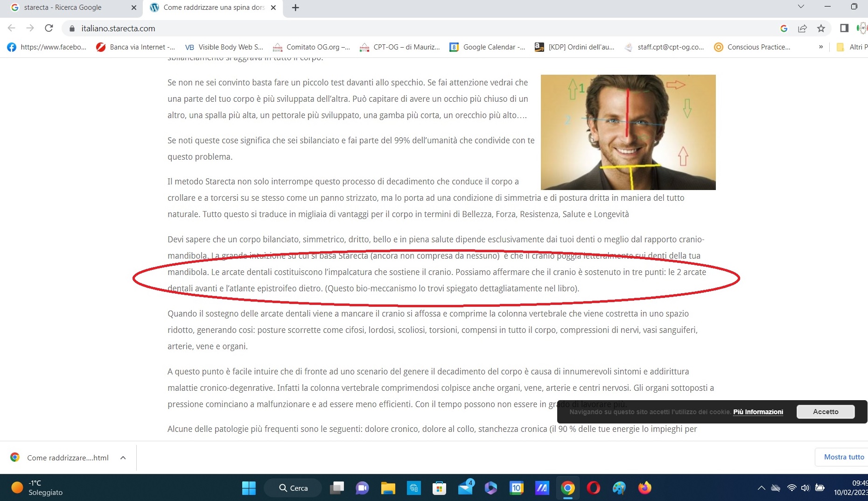Viewport: 868px width, 501px height.
Task: Open '[KDP] Ordini dell'au...' bookmark
Action: point(574,47)
